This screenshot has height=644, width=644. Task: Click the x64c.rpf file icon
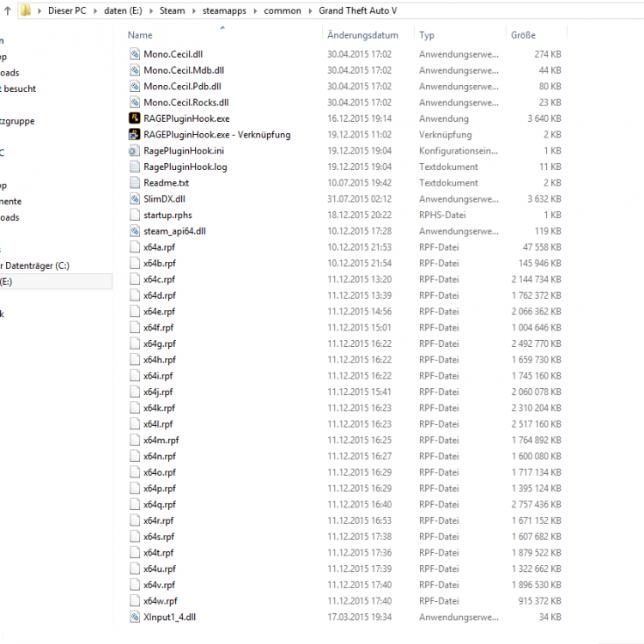click(135, 279)
